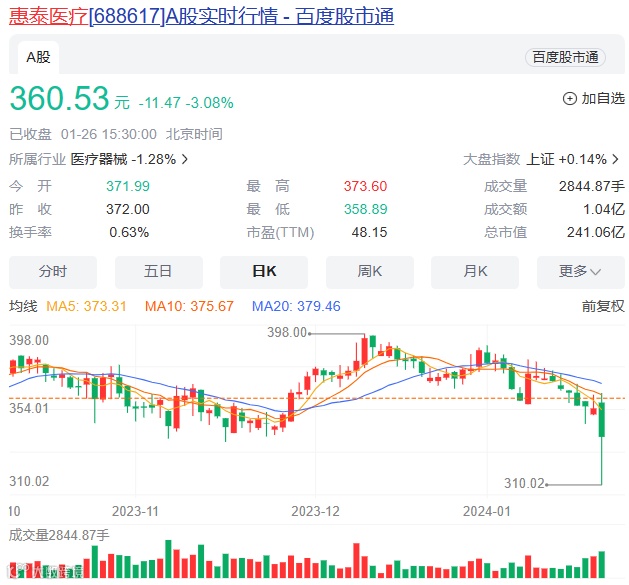Click the MA20: 379.46 indicator label

pos(296,307)
